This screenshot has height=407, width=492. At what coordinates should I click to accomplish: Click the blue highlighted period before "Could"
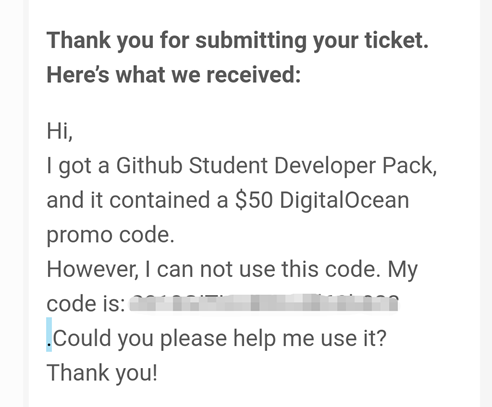click(x=49, y=335)
